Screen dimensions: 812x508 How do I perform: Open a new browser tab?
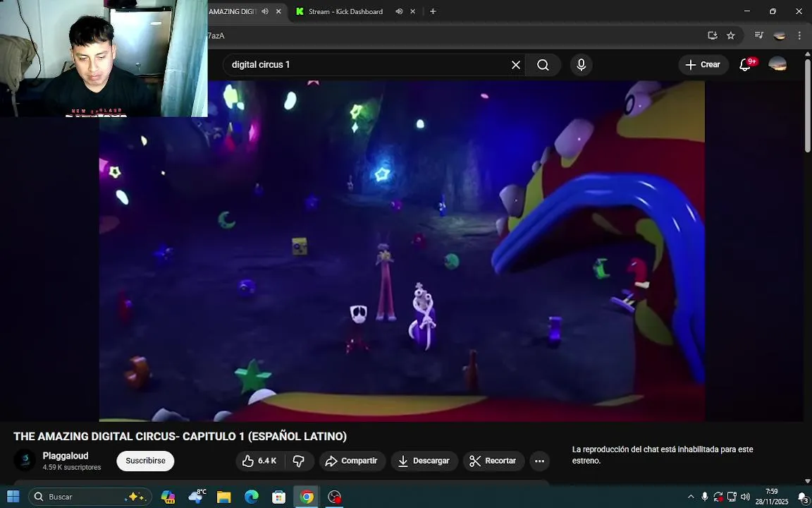[433, 11]
